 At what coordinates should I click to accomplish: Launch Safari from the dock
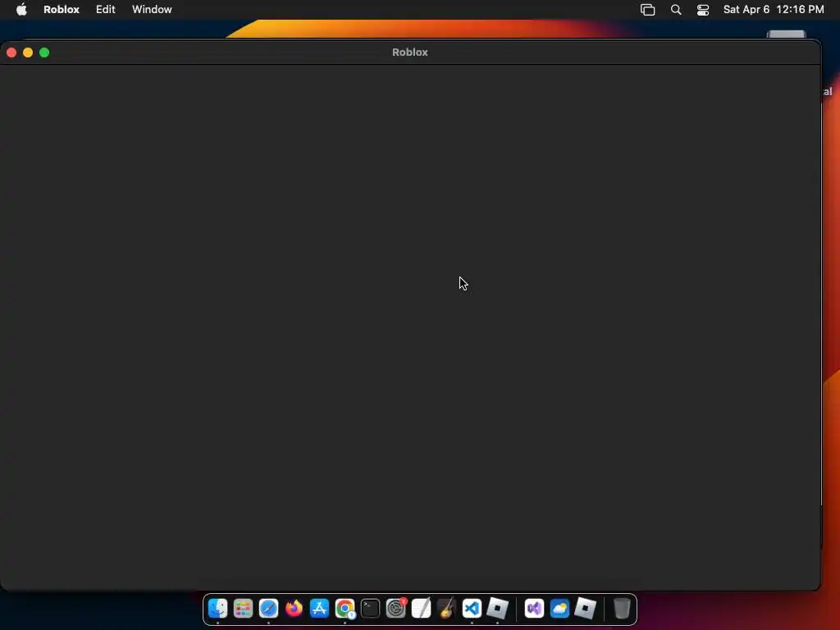click(x=268, y=609)
